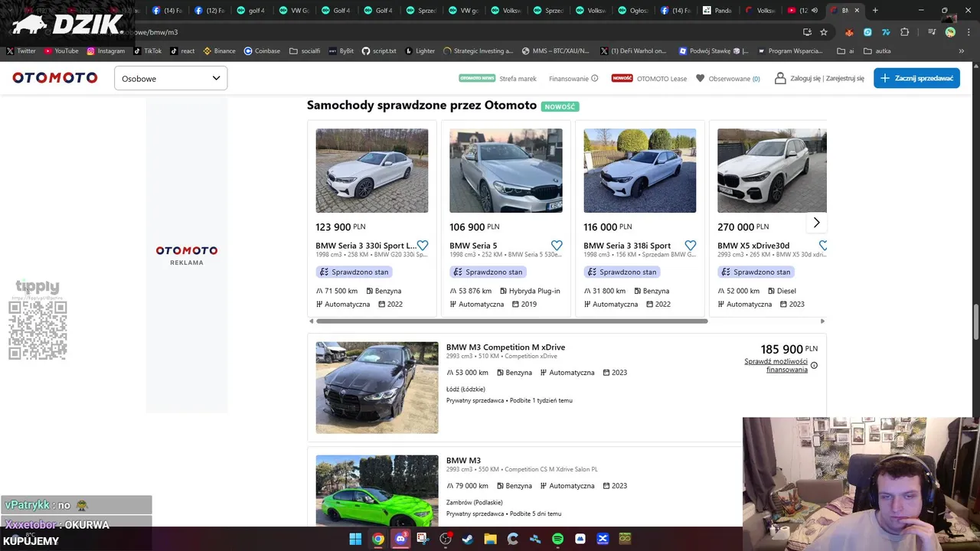Open the Windows Start menu
The height and width of the screenshot is (551, 980).
pos(355,539)
